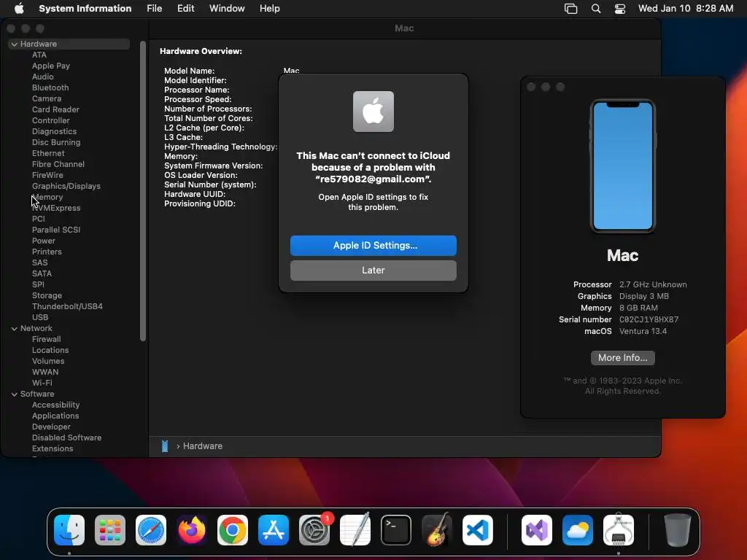Click the serial number C02CJ1Y8HX87
Viewport: 747px width, 560px height.
pos(649,320)
